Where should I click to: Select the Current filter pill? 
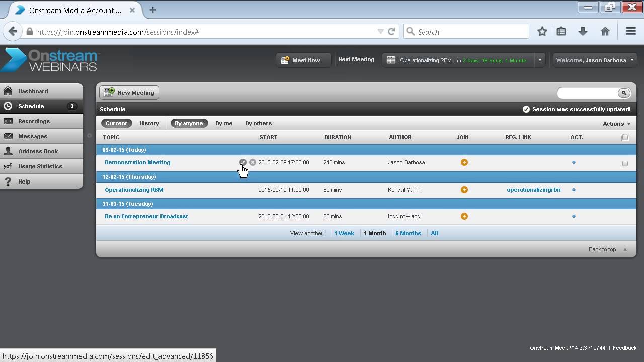(116, 123)
